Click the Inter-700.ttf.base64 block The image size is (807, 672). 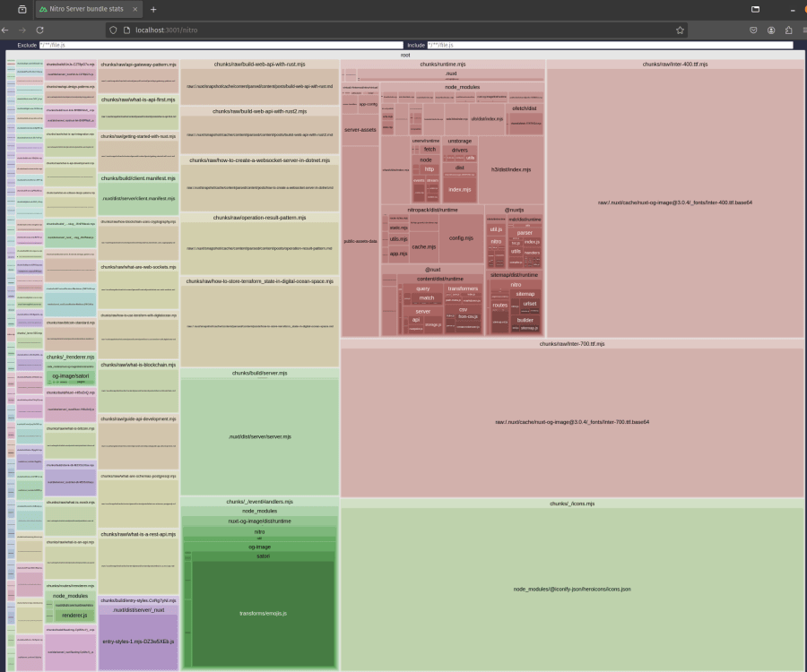[572, 422]
